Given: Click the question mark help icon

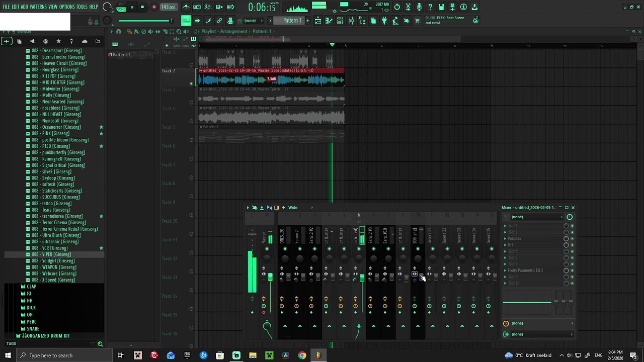Looking at the screenshot, I should (x=430, y=7).
